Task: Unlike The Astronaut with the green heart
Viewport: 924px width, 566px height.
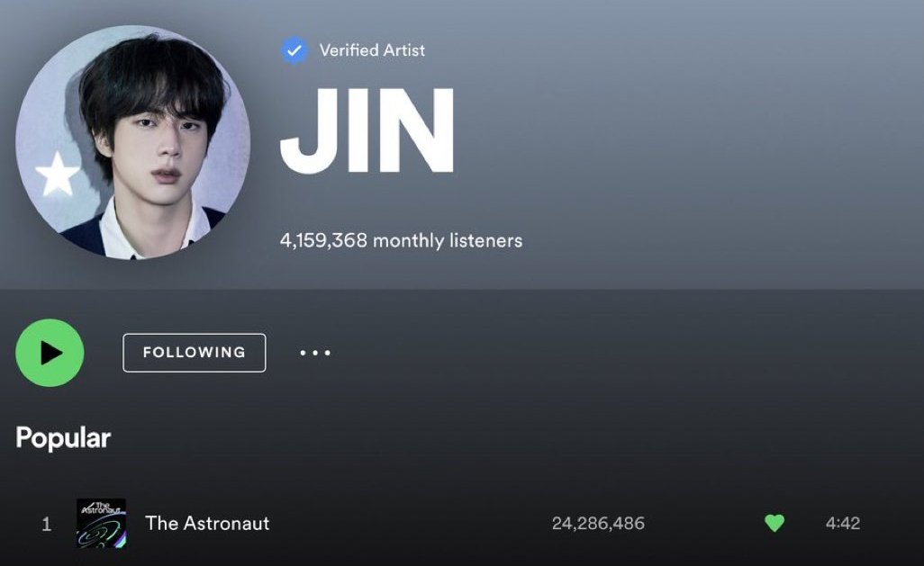Action: click(x=775, y=523)
